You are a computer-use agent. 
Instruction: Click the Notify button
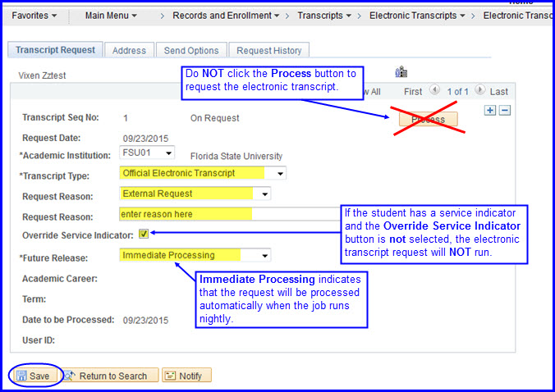pyautogui.click(x=186, y=376)
